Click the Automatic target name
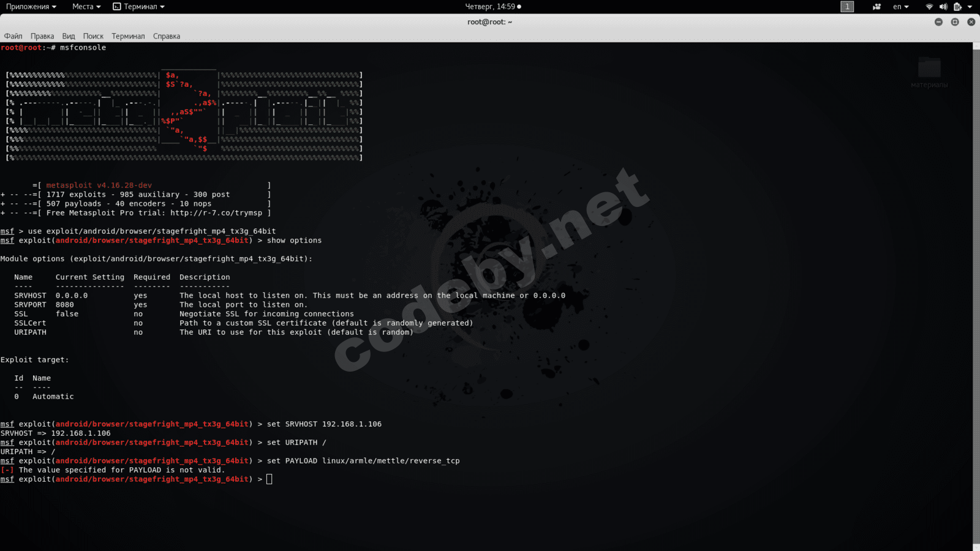 coord(53,397)
